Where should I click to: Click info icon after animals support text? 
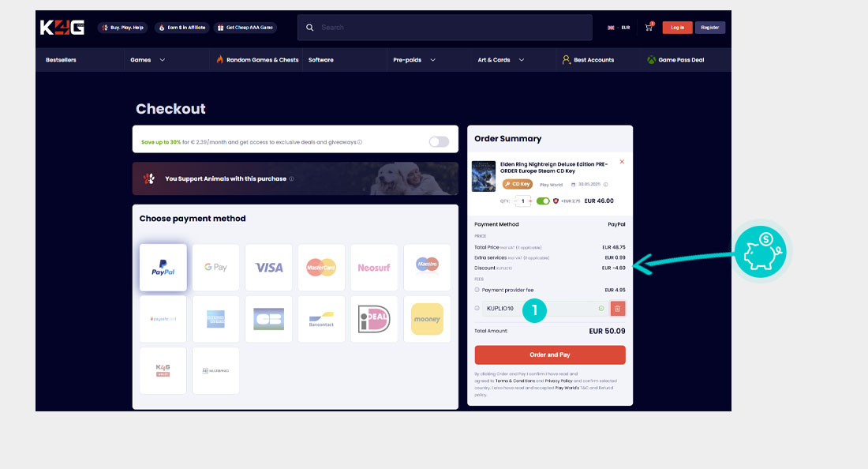(292, 179)
